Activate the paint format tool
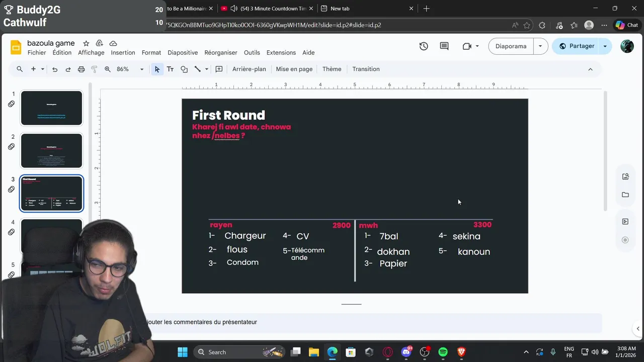The width and height of the screenshot is (644, 362). pyautogui.click(x=94, y=69)
